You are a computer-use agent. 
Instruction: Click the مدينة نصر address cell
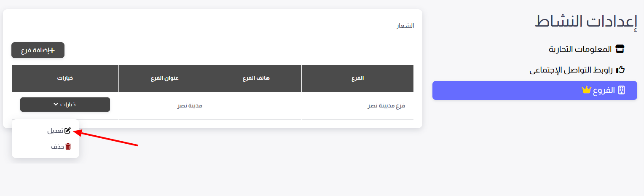point(190,105)
